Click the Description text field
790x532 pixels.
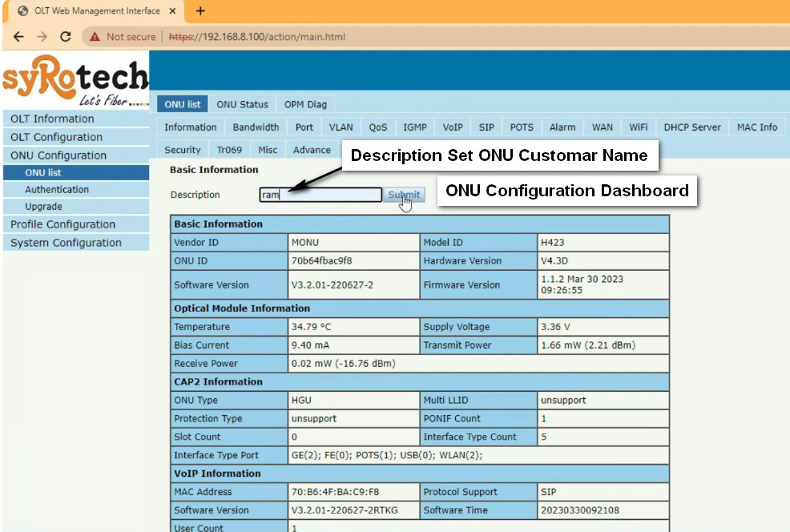point(320,195)
